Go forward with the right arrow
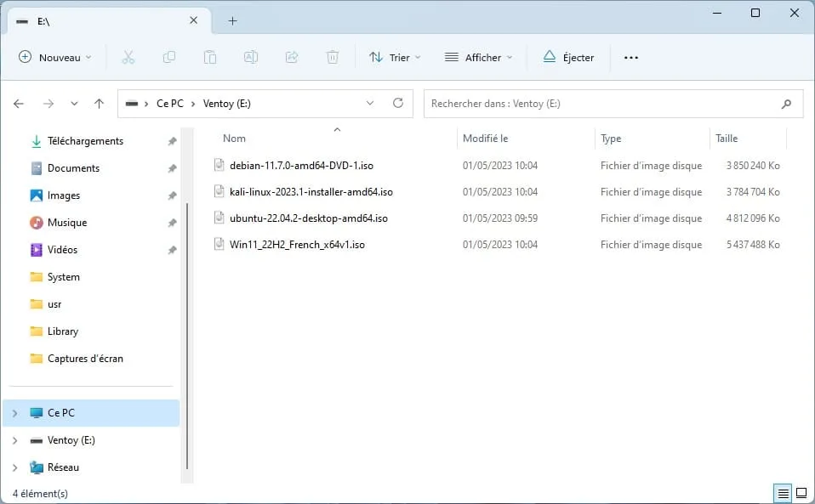Image resolution: width=815 pixels, height=504 pixels. tap(48, 104)
